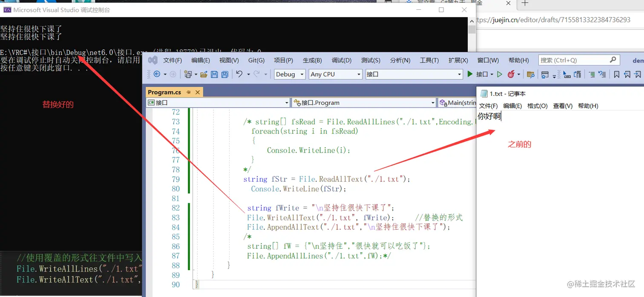Click the Navigate Forward arrow in toolbar
The width and height of the screenshot is (644, 297).
coord(172,74)
